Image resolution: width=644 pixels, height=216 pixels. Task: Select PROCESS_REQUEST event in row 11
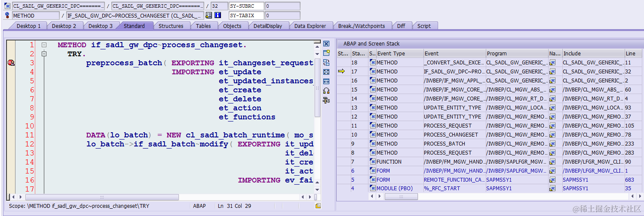tap(454, 126)
